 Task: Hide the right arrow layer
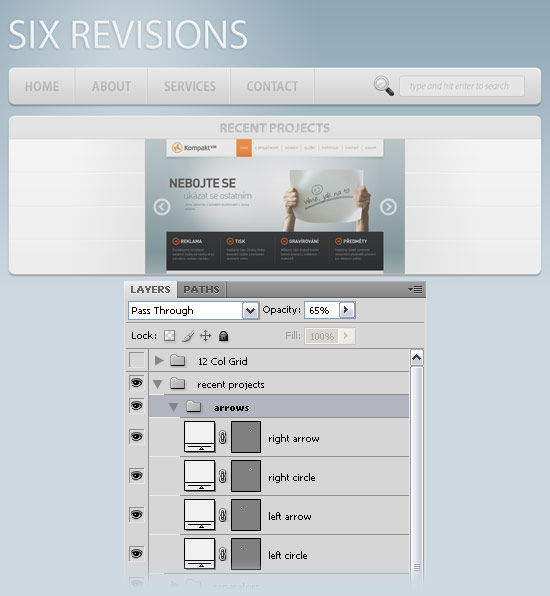(136, 437)
